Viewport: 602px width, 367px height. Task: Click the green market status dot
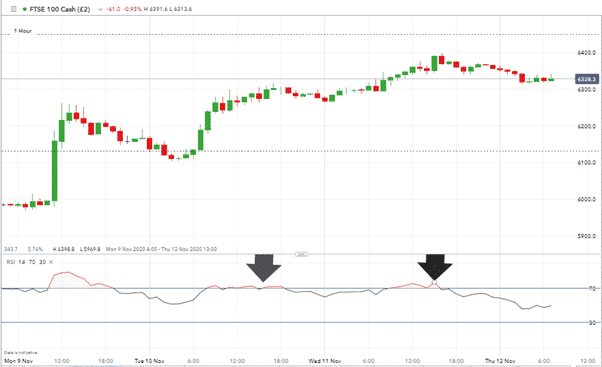25,9
